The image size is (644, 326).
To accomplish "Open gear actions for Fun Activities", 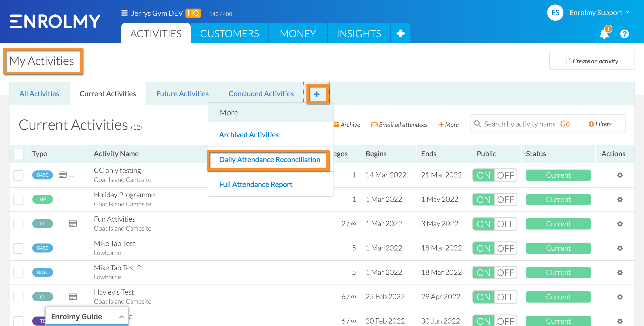I will tap(620, 224).
